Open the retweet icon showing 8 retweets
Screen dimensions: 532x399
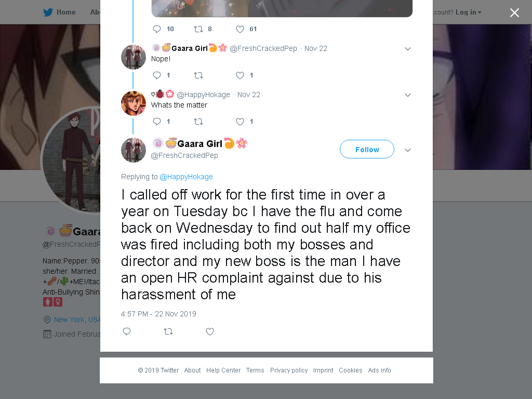pos(198,29)
